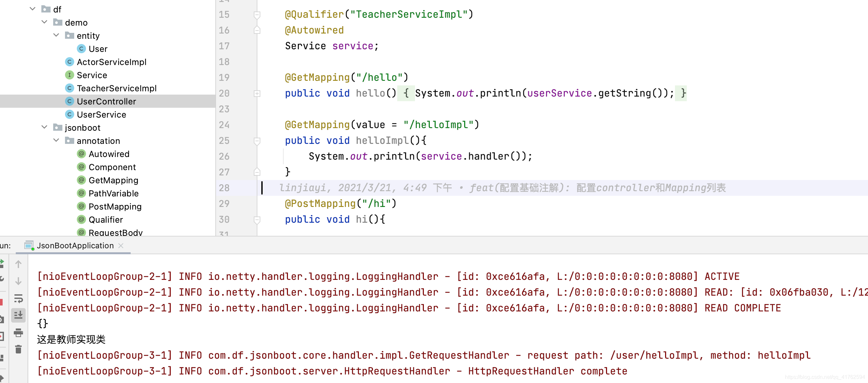Click the jsonboot folder icon
Viewport: 868px width, 383px height.
pos(58,127)
